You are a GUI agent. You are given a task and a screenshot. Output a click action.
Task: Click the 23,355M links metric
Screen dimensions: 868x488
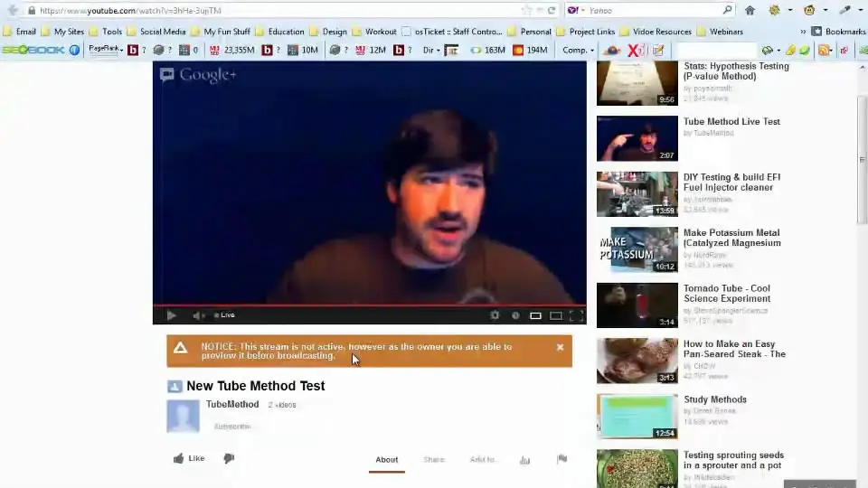pyautogui.click(x=232, y=50)
